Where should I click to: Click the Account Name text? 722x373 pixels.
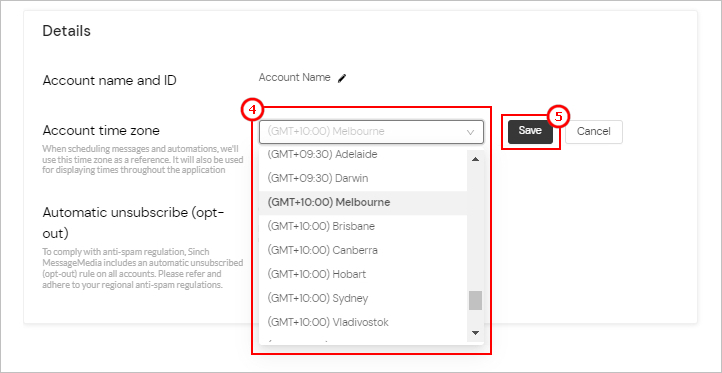295,77
